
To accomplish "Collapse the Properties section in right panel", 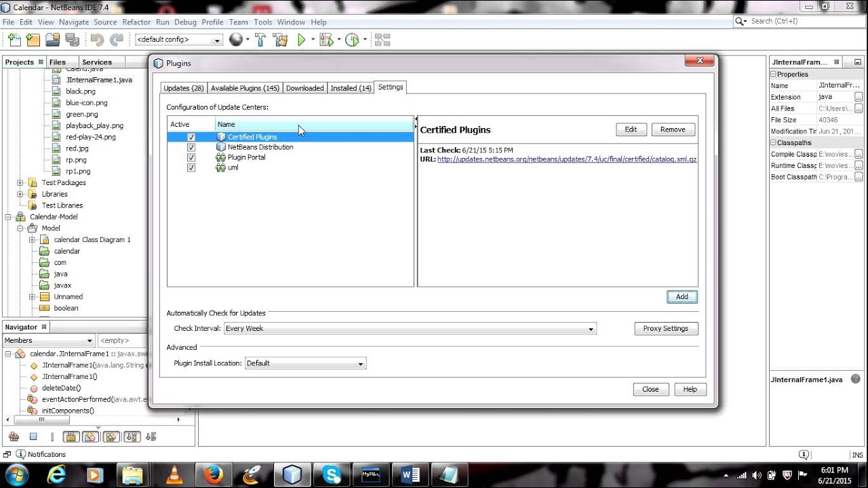I will tap(773, 75).
